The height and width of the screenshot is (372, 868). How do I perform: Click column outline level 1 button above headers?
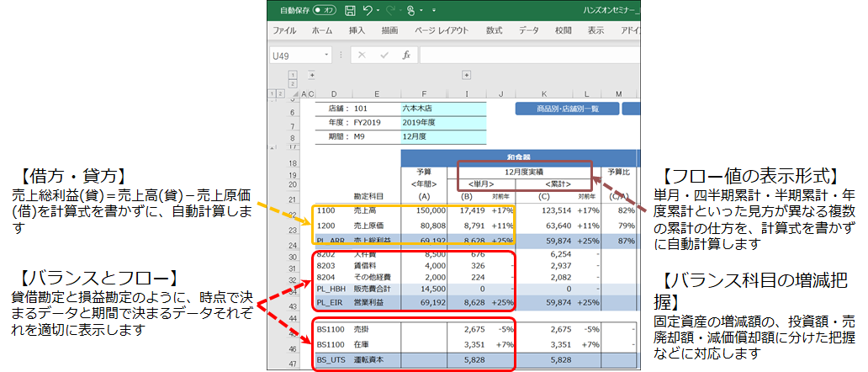(293, 75)
